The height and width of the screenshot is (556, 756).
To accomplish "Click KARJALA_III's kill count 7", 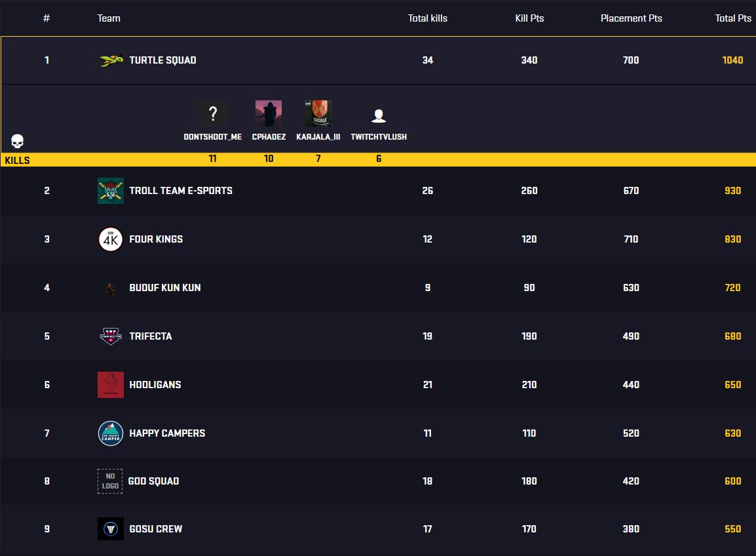I will click(318, 159).
